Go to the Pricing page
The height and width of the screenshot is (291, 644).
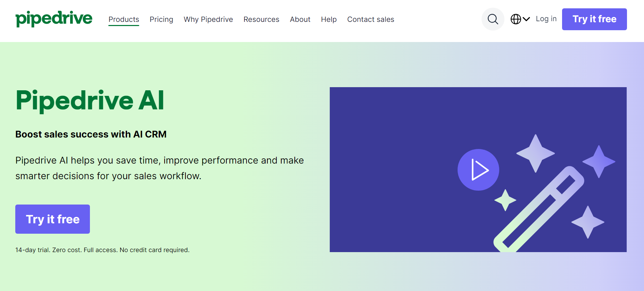[x=161, y=19]
